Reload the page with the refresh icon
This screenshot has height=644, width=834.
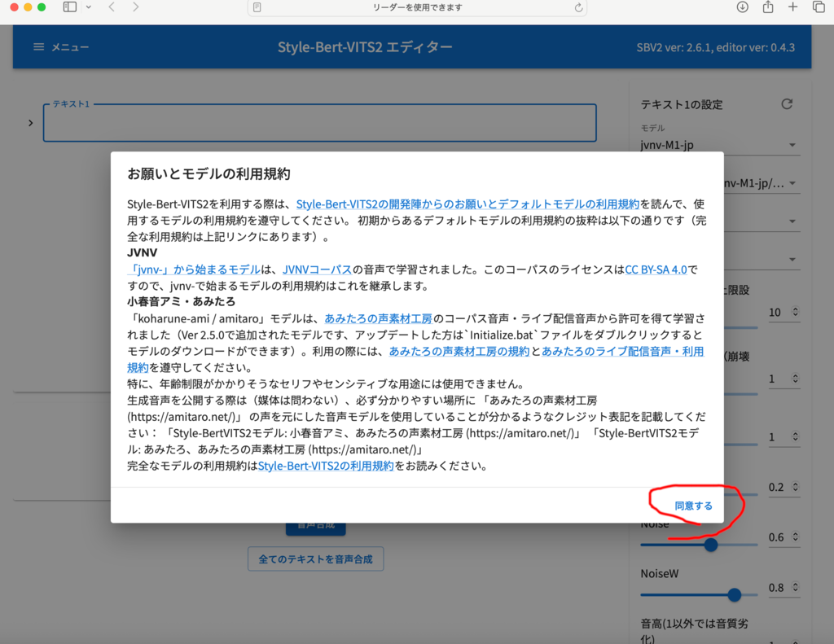click(578, 7)
